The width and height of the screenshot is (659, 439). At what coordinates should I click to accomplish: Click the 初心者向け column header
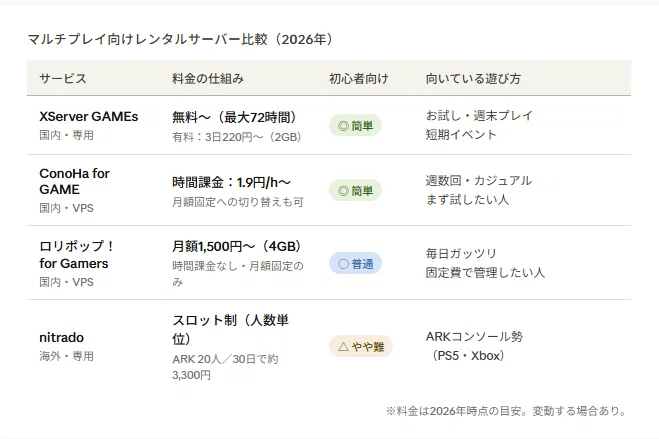[x=358, y=79]
